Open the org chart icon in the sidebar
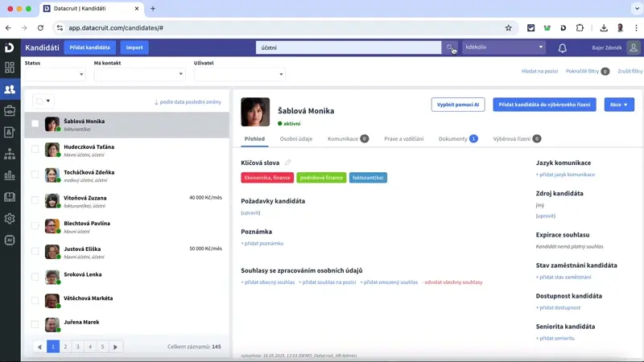 pyautogui.click(x=10, y=154)
